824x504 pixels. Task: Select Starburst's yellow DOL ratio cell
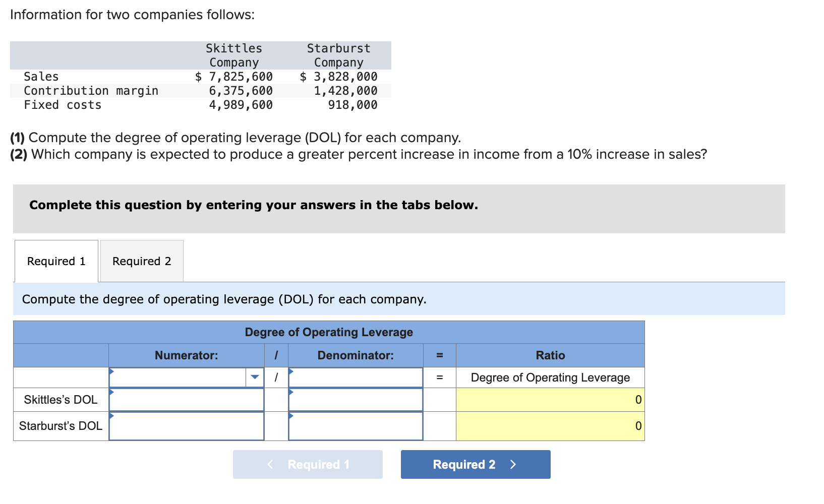(x=550, y=426)
